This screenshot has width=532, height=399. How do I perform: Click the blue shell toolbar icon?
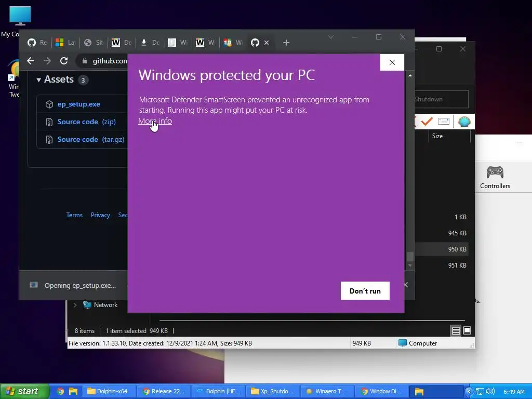[x=464, y=122]
